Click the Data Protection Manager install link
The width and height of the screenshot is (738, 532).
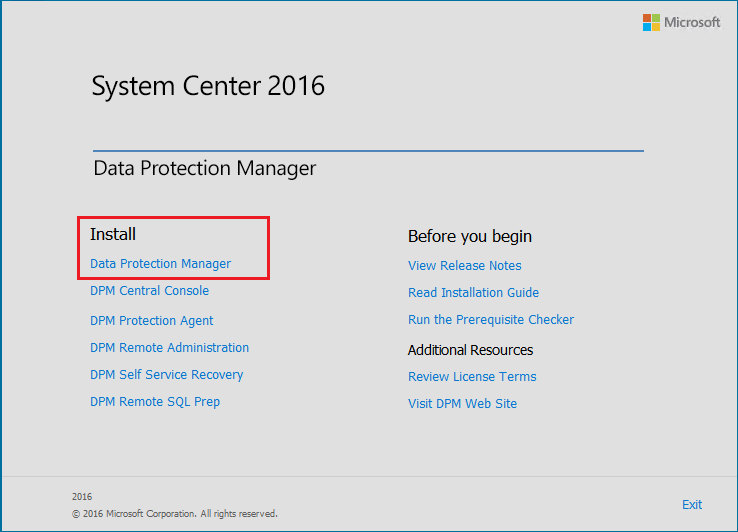click(x=160, y=264)
